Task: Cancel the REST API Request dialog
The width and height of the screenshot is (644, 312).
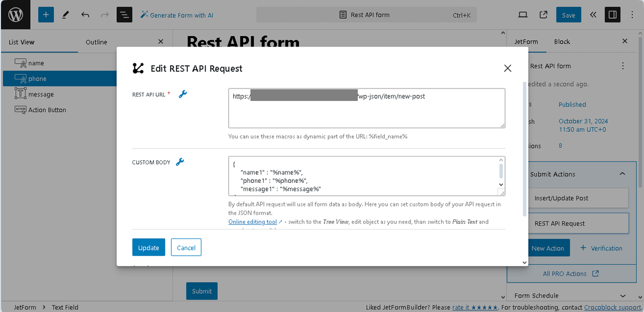Action: point(186,247)
